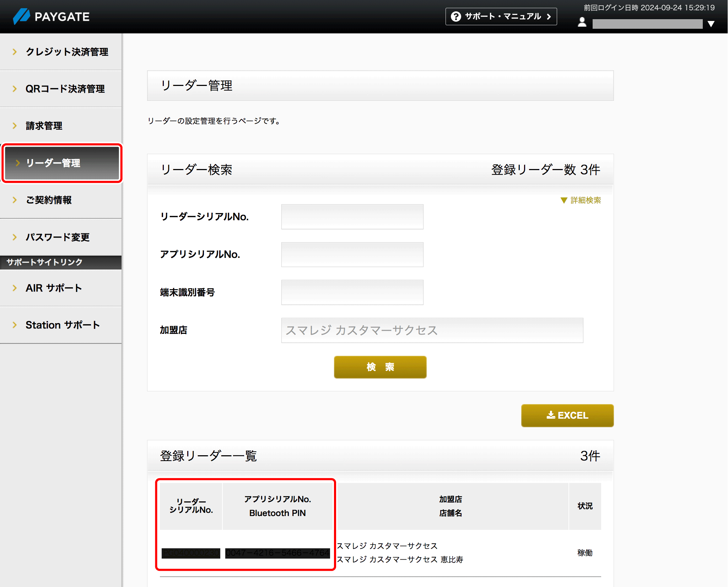Click the download icon on EXCEL button

(551, 415)
